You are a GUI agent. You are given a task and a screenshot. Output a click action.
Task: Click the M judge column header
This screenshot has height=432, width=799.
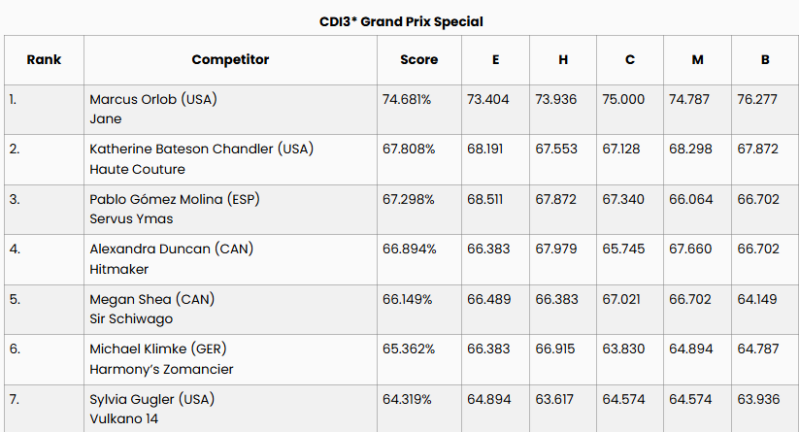[697, 60]
